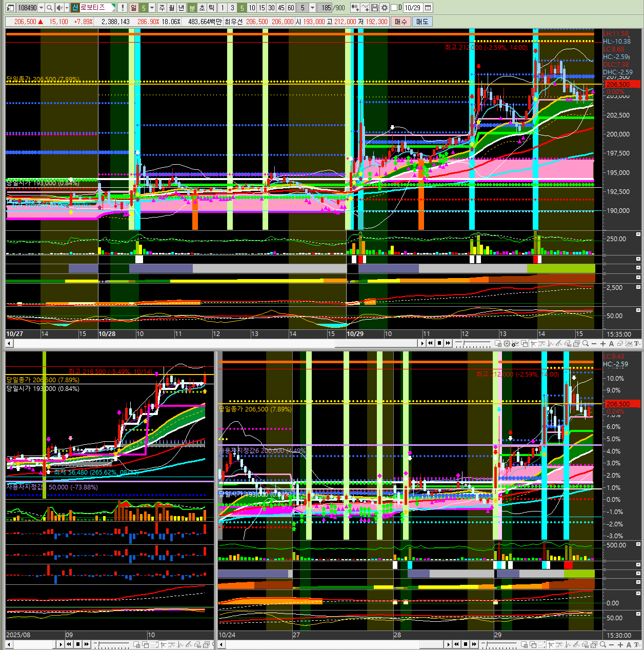Viewport: 644px width, 650px height.
Task: Select the text 'A' tool in the top chart's bottom toolbar
Action: 611,344
